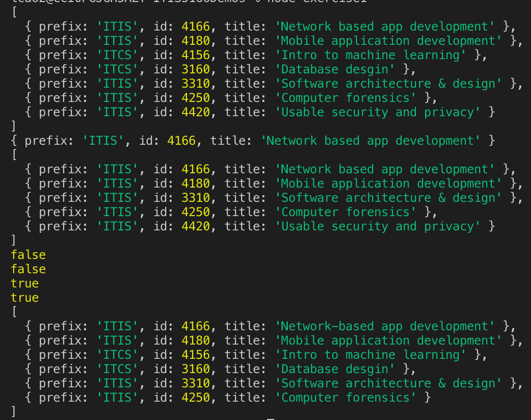The width and height of the screenshot is (531, 420).
Task: Click id 4166 on the Network-based row
Action: click(x=196, y=327)
